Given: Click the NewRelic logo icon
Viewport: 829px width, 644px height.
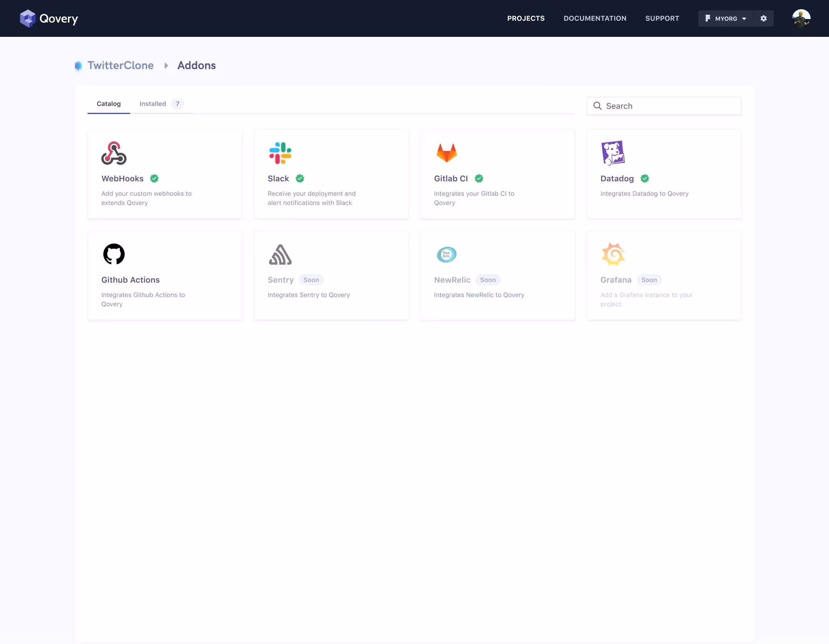Looking at the screenshot, I should pyautogui.click(x=446, y=254).
